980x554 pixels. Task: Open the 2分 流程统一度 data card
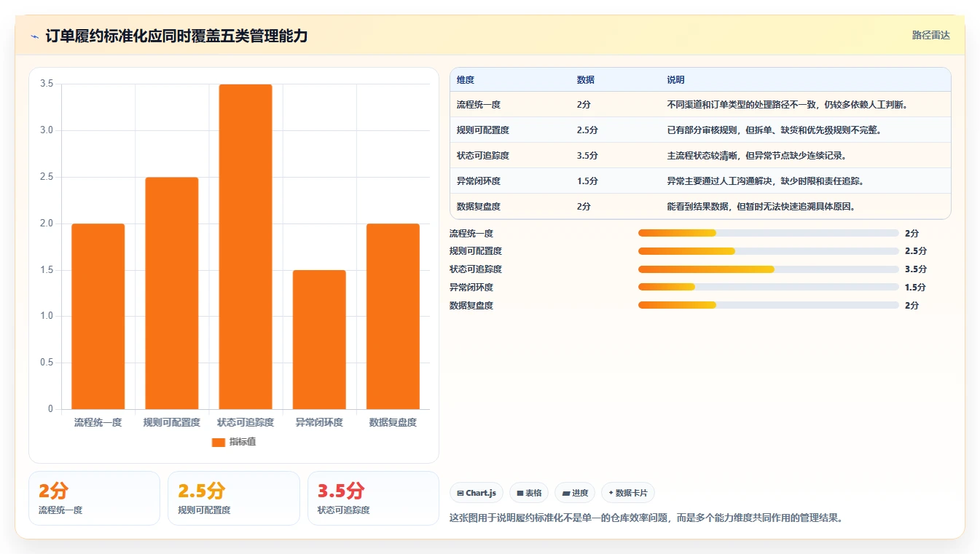click(x=94, y=498)
